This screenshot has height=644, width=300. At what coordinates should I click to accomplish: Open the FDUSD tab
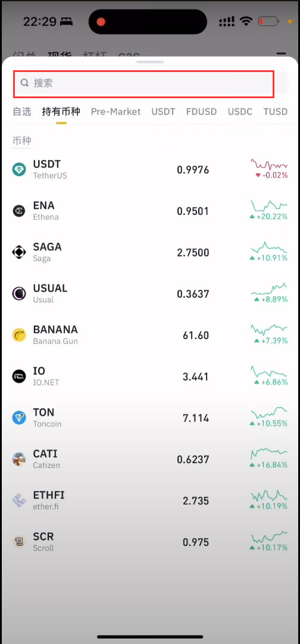pyautogui.click(x=201, y=111)
